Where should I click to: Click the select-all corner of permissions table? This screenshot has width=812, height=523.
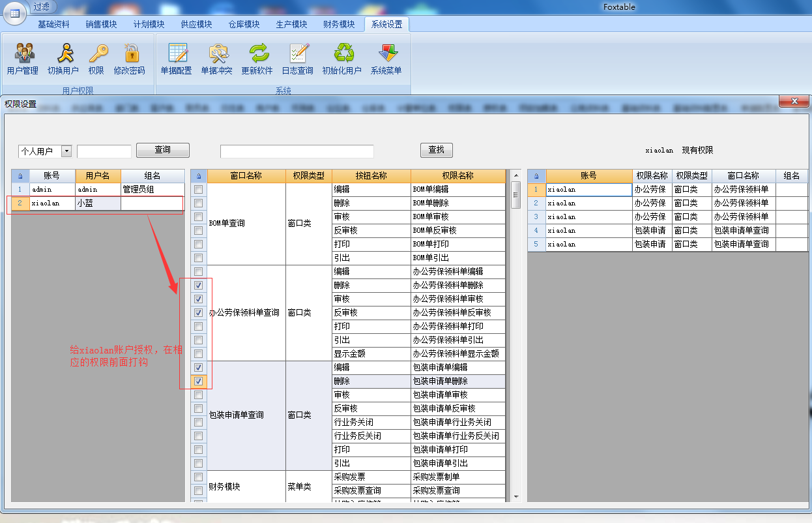point(199,176)
